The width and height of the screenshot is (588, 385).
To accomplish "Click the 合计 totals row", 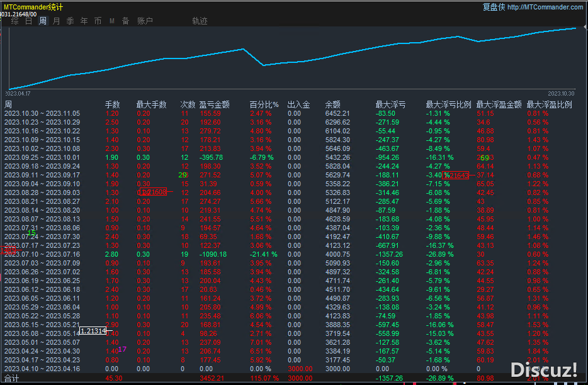I will coord(11,379).
